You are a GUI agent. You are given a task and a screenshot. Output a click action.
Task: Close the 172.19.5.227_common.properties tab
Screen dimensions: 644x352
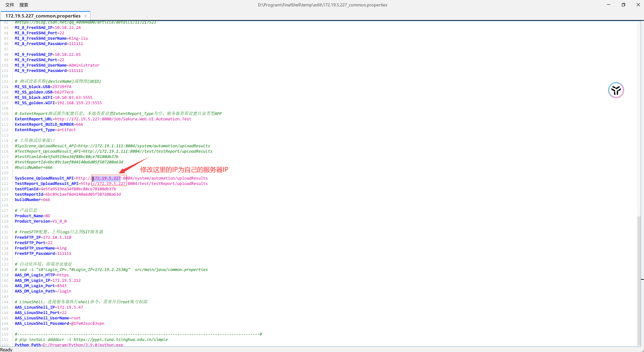pos(85,16)
